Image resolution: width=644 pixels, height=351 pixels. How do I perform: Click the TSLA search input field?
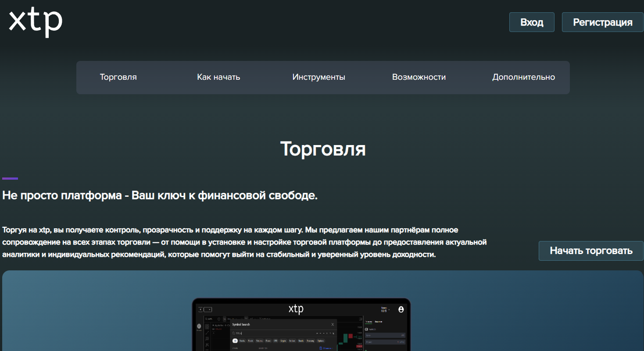(246, 333)
